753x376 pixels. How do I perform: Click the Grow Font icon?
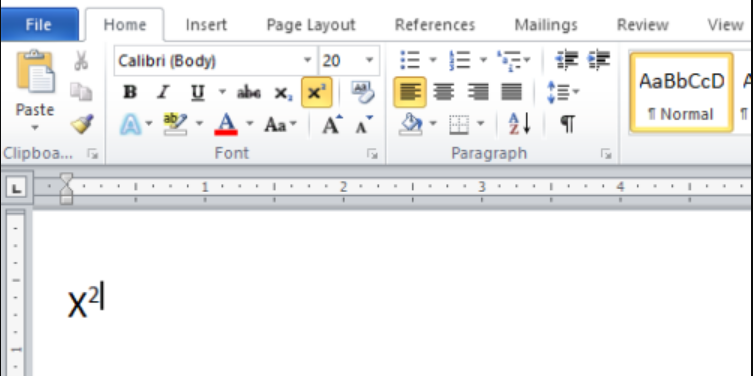[332, 124]
